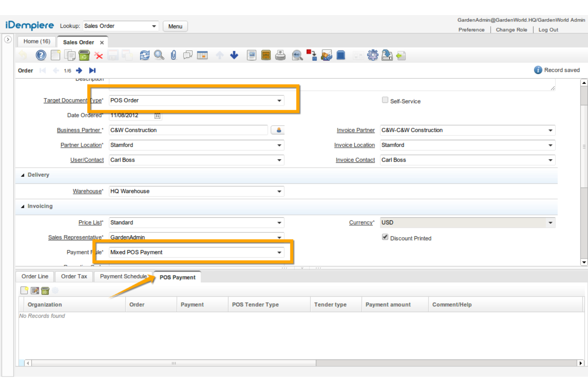Open Zoom Across icon in the toolbar
This screenshot has height=392, width=588.
(x=297, y=55)
